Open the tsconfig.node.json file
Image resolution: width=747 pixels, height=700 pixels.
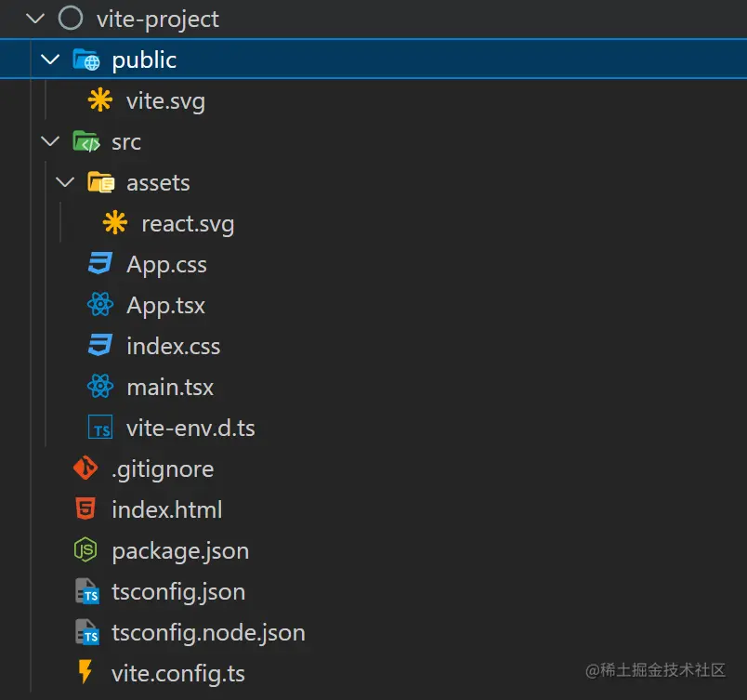(x=208, y=634)
